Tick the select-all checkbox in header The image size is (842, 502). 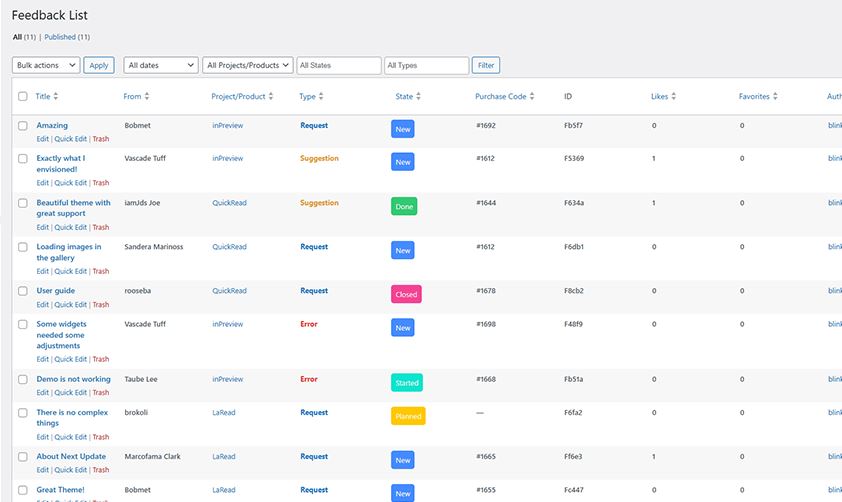point(23,97)
